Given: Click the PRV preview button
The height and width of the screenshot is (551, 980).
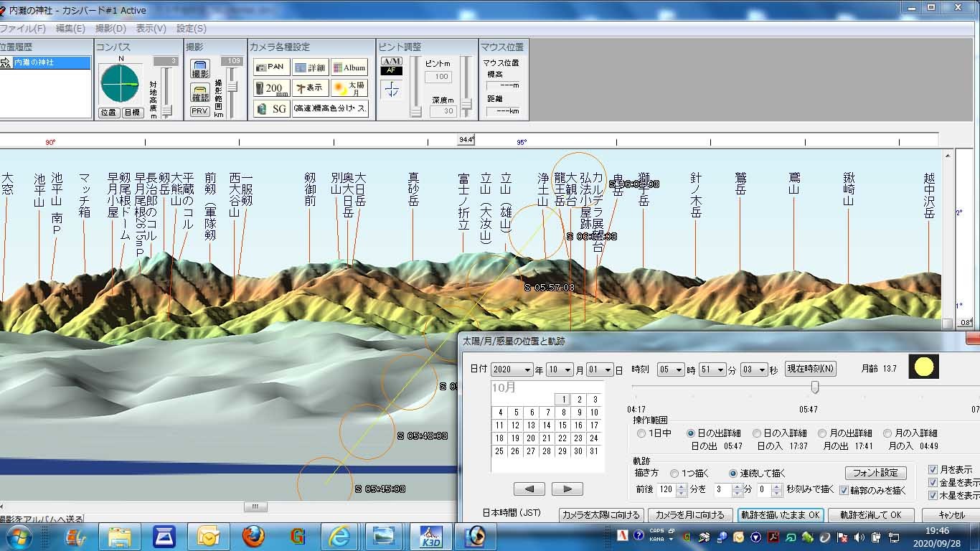Looking at the screenshot, I should click(x=200, y=111).
